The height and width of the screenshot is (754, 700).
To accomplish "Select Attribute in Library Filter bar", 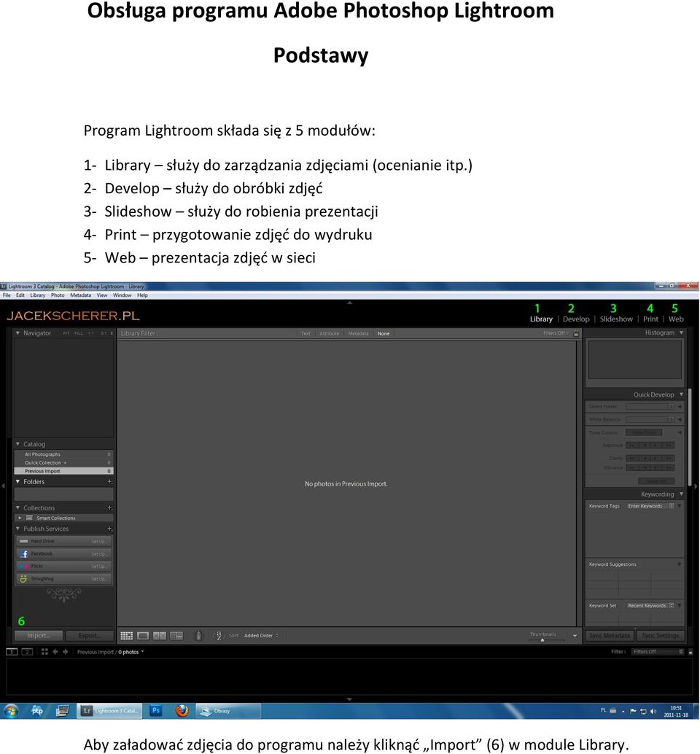I will [x=330, y=333].
